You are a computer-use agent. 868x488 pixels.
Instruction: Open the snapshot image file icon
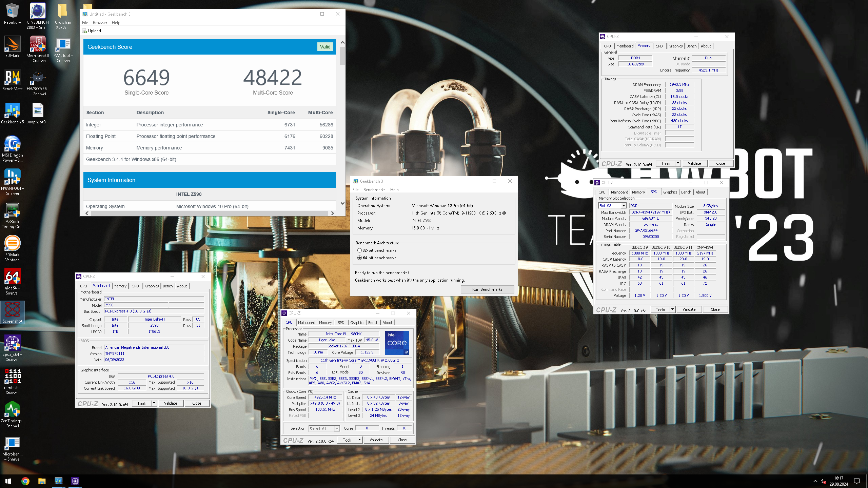38,113
